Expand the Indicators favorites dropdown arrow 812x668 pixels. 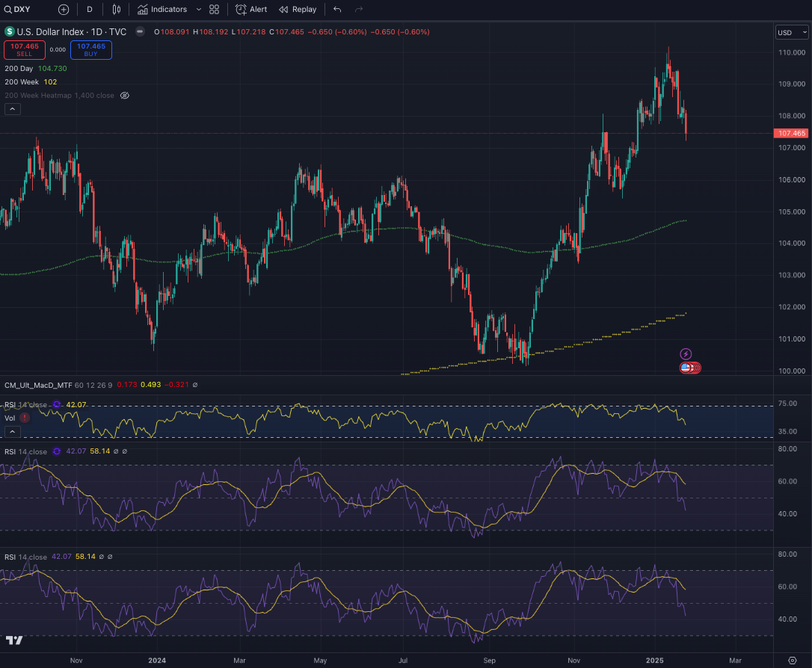[199, 9]
